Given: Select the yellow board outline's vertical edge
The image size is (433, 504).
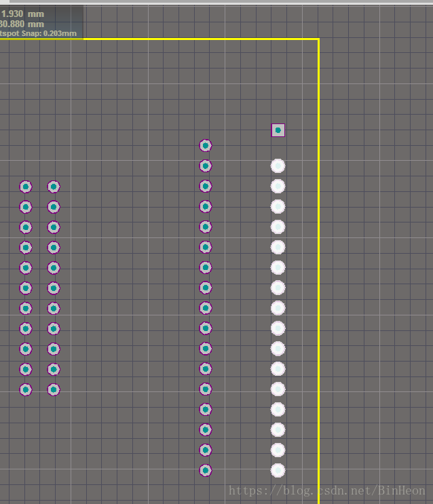Looking at the screenshot, I should coord(318,271).
